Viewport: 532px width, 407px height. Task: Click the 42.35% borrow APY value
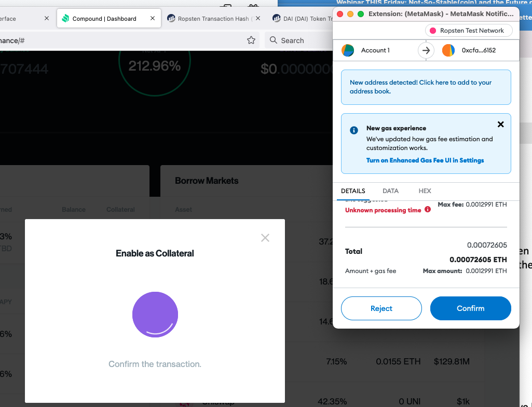pyautogui.click(x=332, y=402)
